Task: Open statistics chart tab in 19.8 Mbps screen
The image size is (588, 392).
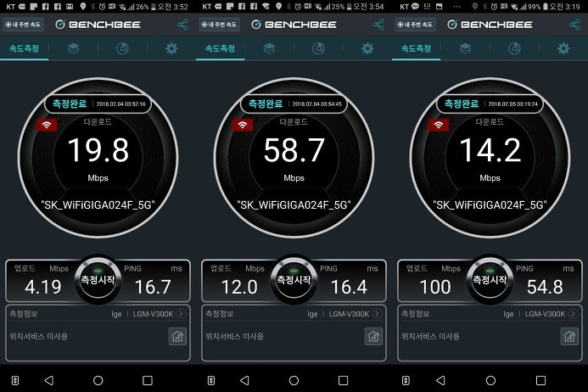Action: tap(122, 48)
